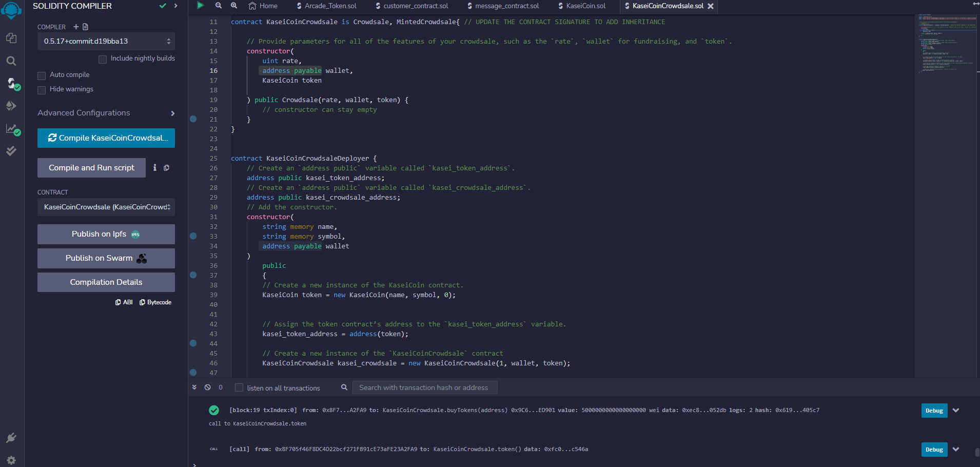980x467 pixels.
Task: Select the Deploy & Run Transactions plugin
Action: pyautogui.click(x=11, y=106)
